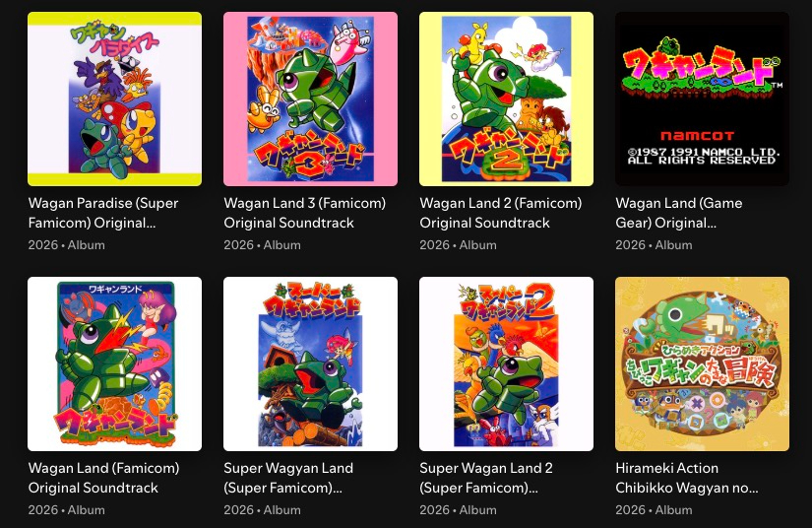The image size is (812, 528).
Task: Open Wagan Land Game Gear title screen cover
Action: (702, 99)
